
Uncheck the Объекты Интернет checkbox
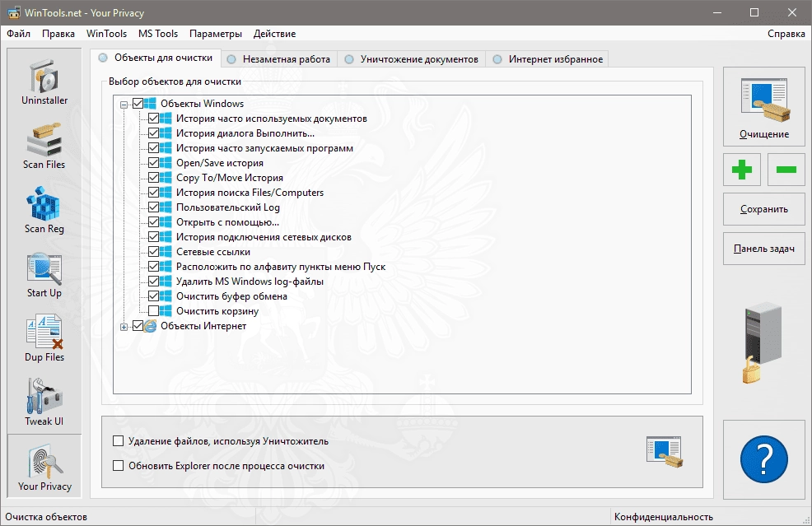(138, 326)
